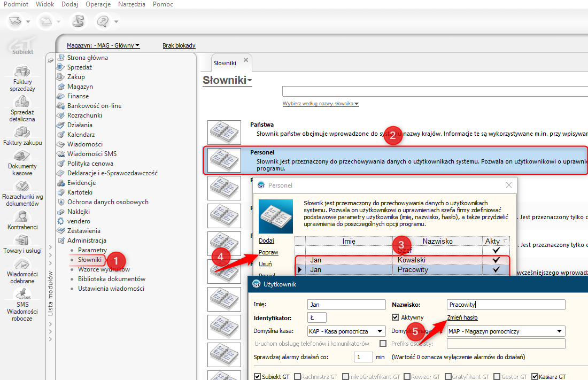588x380 pixels.
Task: Open the Podmiot menu
Action: pos(16,4)
